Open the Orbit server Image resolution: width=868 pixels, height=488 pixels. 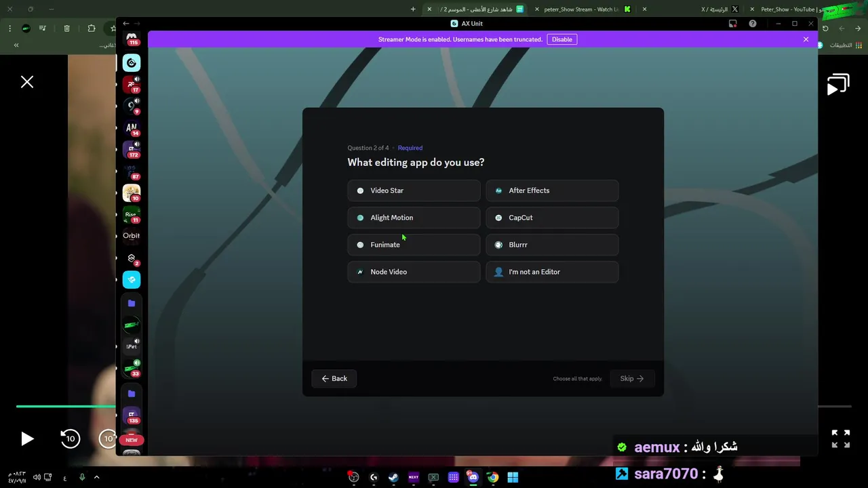click(x=132, y=236)
